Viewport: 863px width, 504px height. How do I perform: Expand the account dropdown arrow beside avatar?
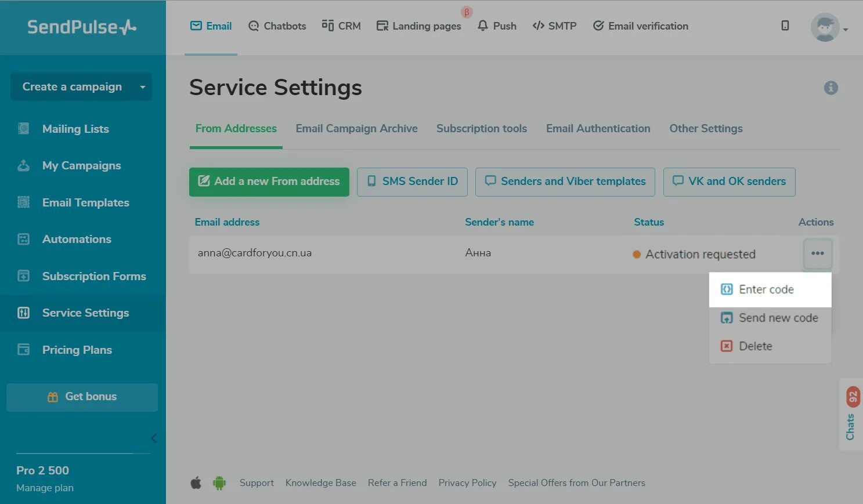pos(846,30)
